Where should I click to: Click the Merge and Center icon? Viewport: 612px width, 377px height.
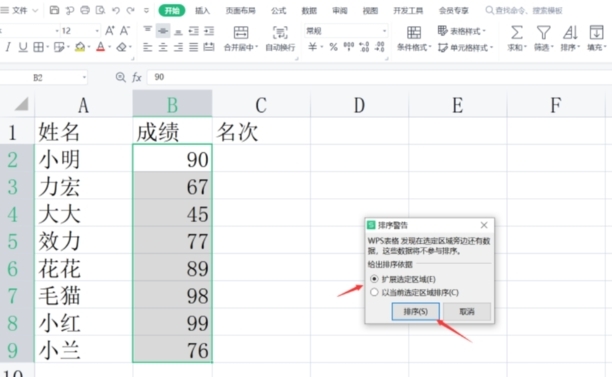point(241,32)
